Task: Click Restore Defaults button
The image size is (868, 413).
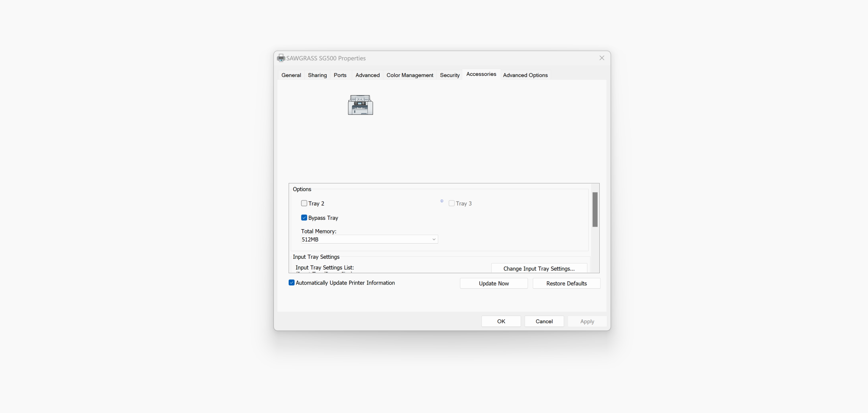Action: click(x=567, y=283)
